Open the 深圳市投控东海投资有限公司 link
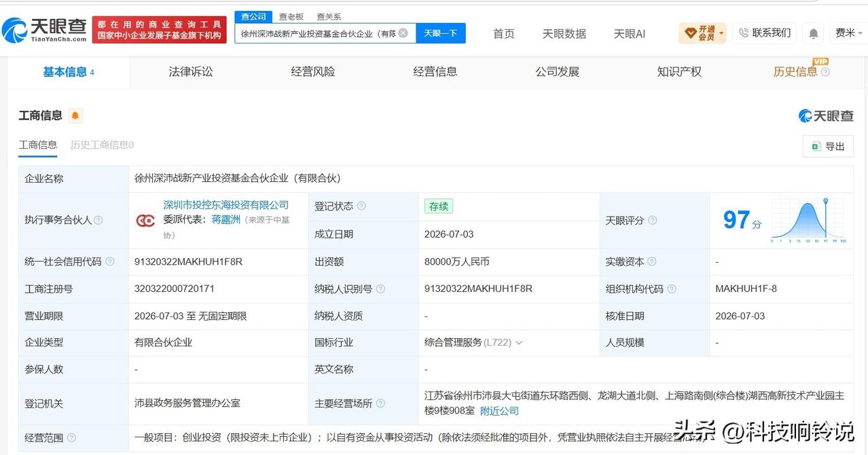This screenshot has height=455, width=868. pyautogui.click(x=225, y=205)
